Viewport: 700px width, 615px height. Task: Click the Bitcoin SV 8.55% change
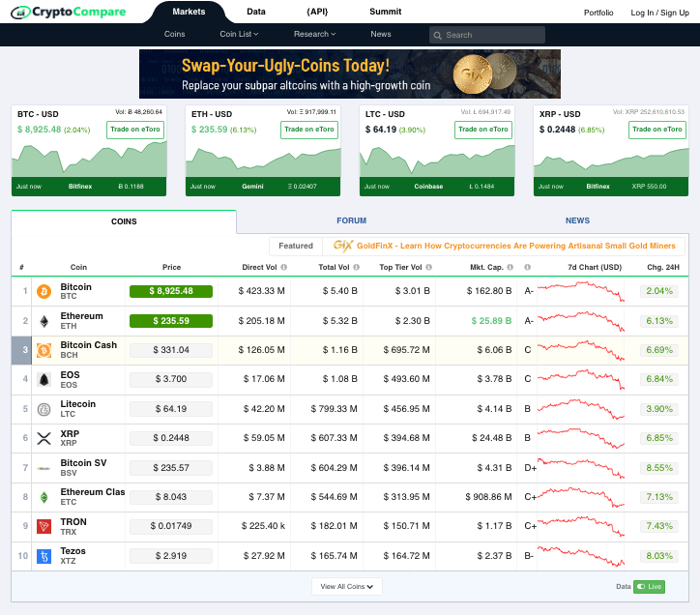(x=659, y=469)
